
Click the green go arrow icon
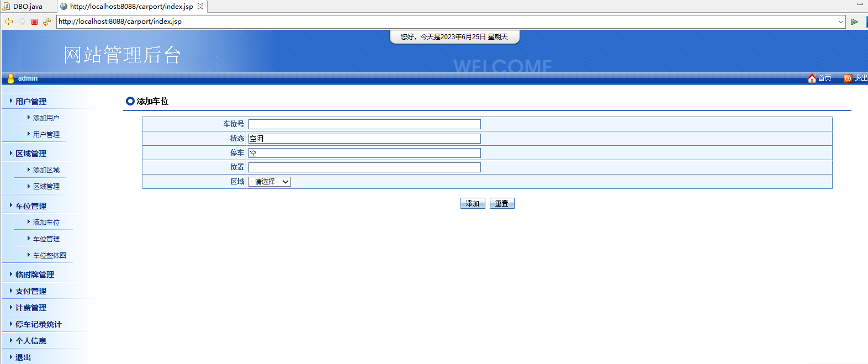point(854,22)
